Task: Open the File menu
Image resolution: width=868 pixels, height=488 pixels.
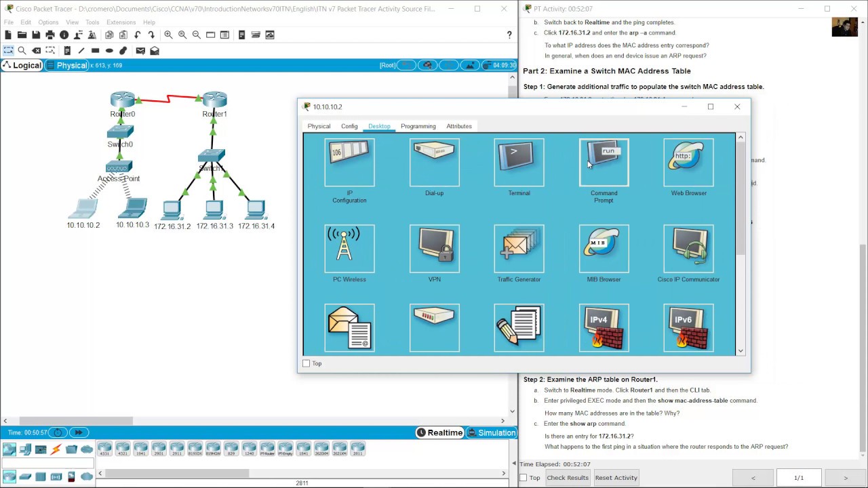Action: pyautogui.click(x=9, y=22)
